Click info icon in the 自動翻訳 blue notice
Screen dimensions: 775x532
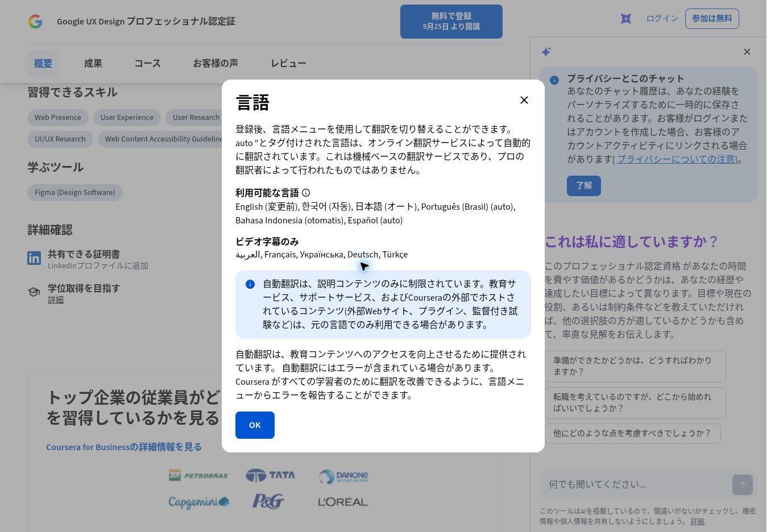point(250,284)
